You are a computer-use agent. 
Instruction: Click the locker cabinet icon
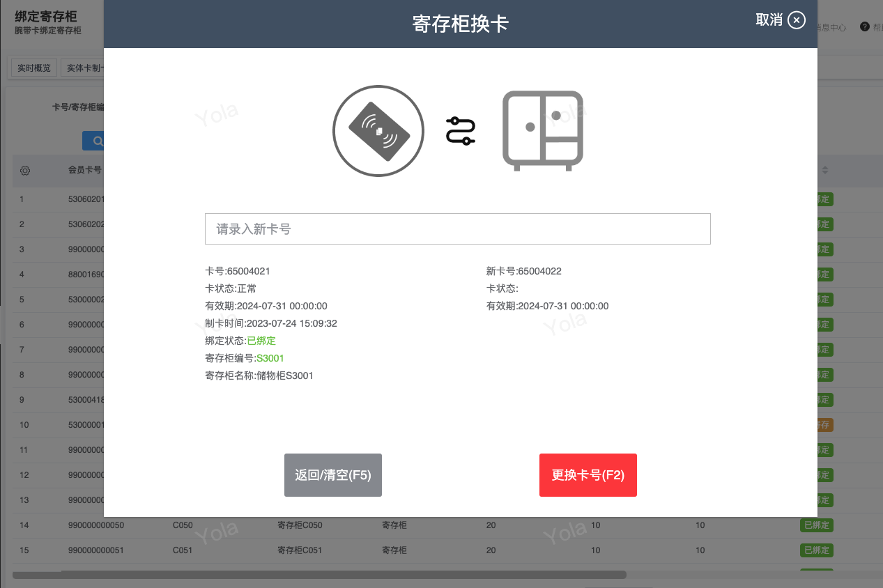coord(543,131)
